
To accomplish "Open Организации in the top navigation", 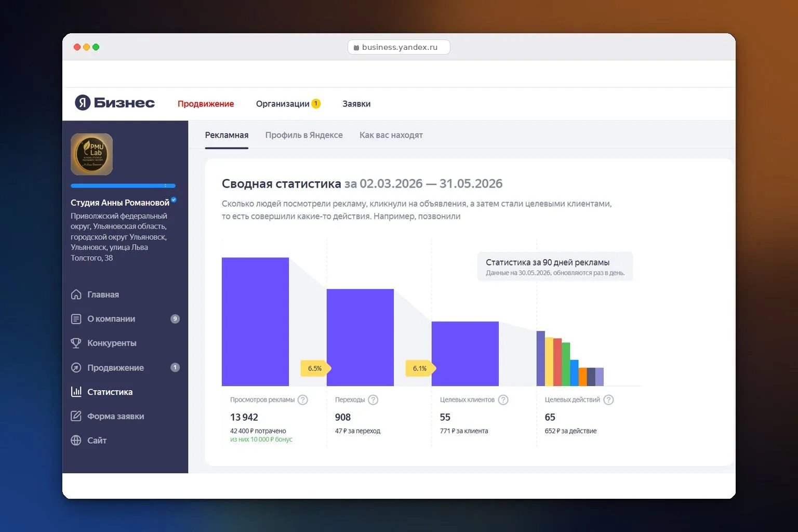I will tap(283, 104).
